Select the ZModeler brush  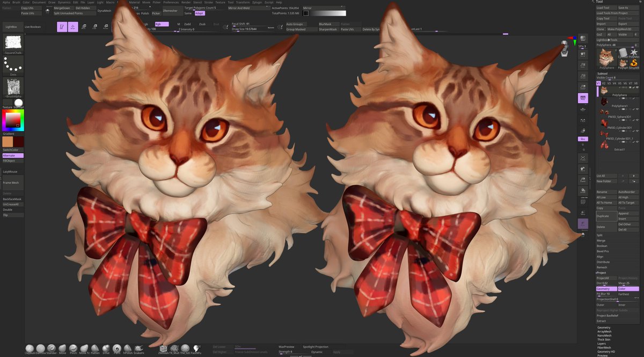coord(163,348)
